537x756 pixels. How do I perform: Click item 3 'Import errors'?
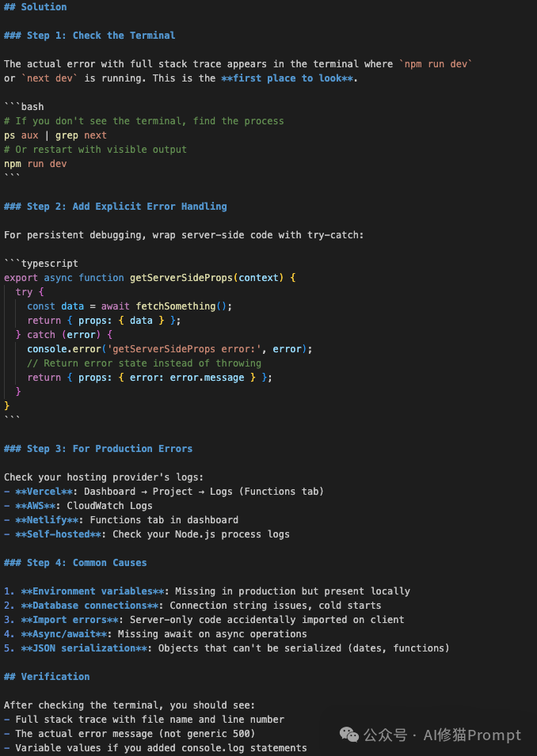[x=204, y=620]
